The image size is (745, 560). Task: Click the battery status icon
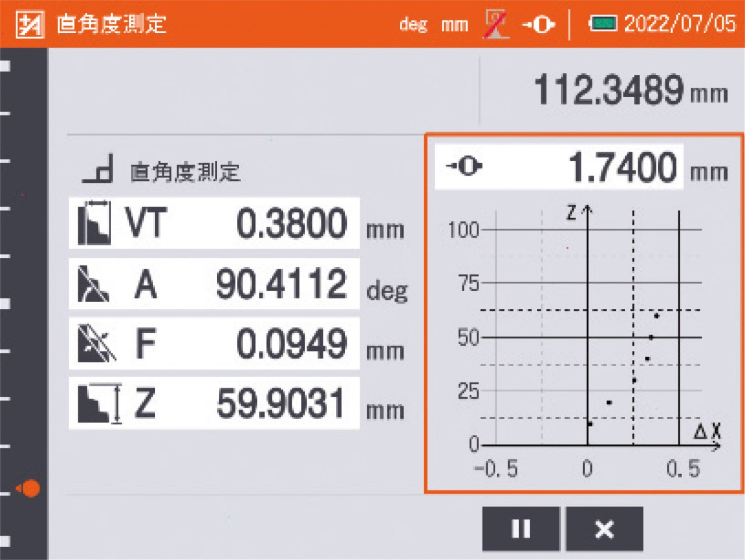click(602, 24)
